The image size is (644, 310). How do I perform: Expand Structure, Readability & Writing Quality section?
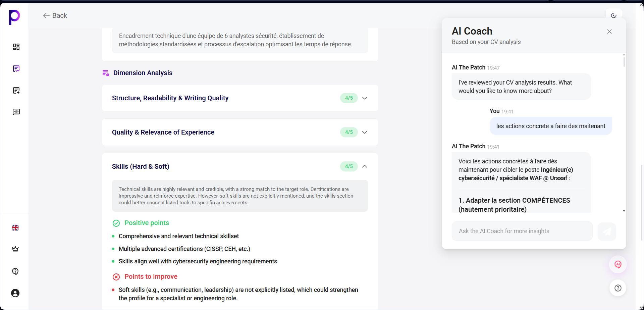click(365, 98)
